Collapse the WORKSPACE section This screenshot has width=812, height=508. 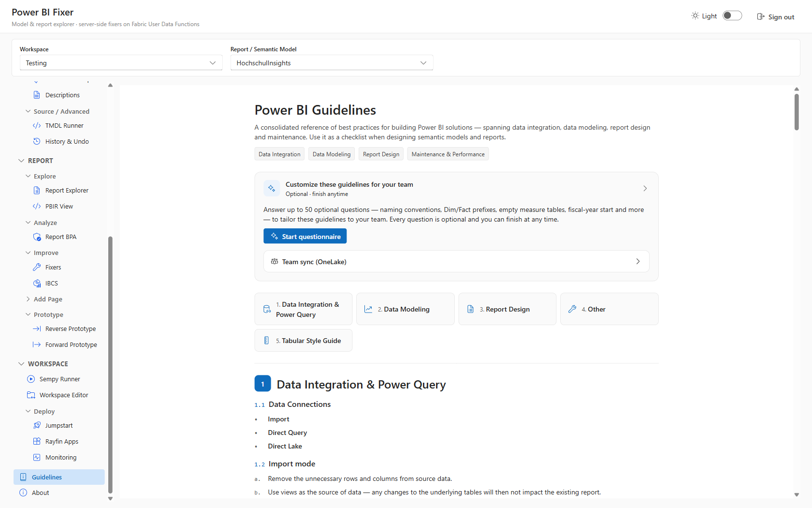pyautogui.click(x=21, y=364)
